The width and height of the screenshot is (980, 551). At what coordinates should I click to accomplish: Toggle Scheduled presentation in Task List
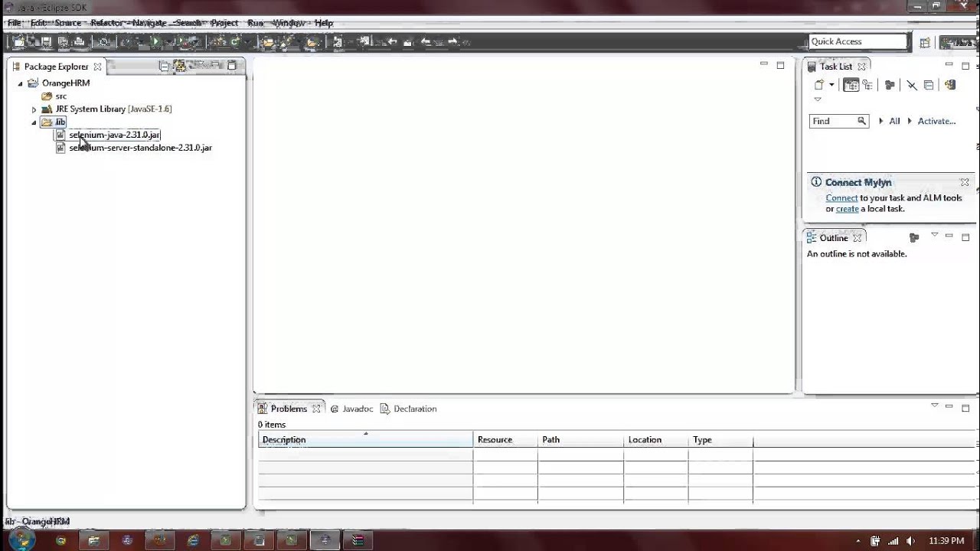tap(867, 85)
